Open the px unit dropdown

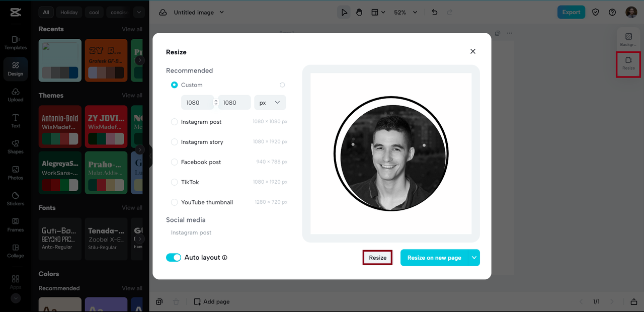(270, 103)
